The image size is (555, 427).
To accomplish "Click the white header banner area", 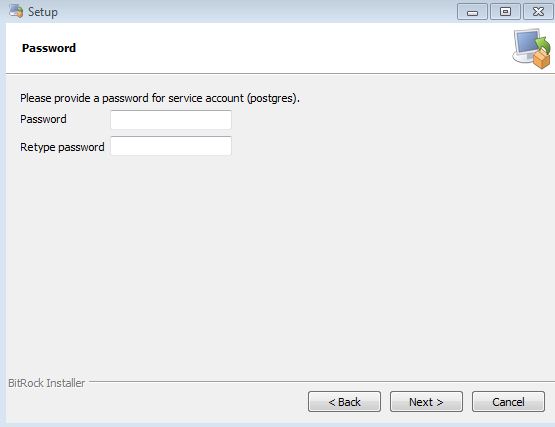I will coord(283,48).
